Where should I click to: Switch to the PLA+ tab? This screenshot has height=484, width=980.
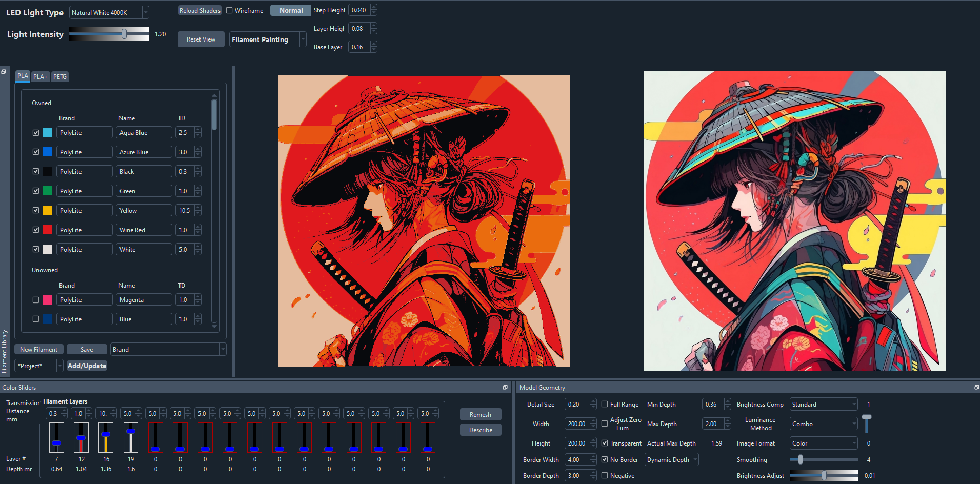(40, 76)
